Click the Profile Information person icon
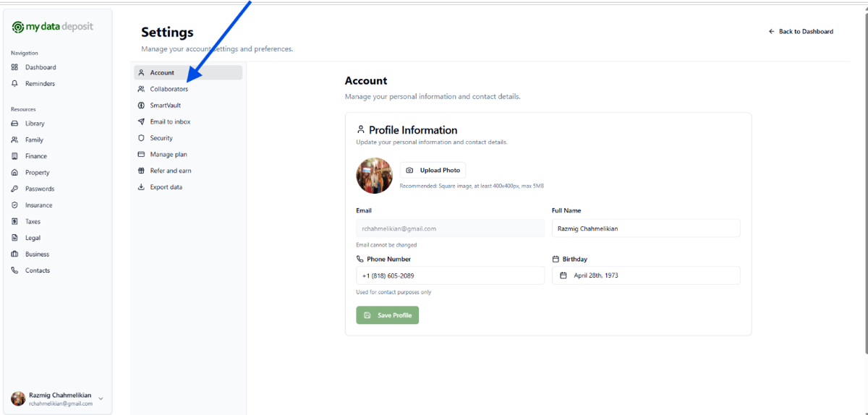The width and height of the screenshot is (868, 415). (361, 130)
